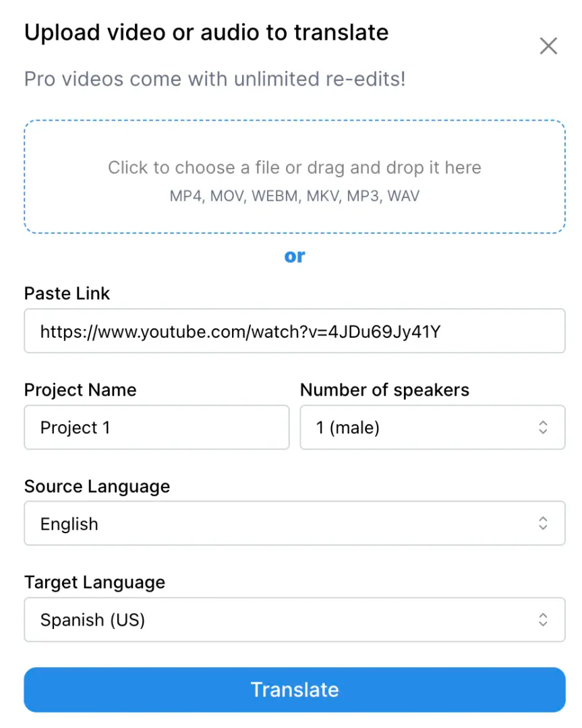Click the "Project Name" label
Image resolution: width=582 pixels, height=728 pixels.
80,390
